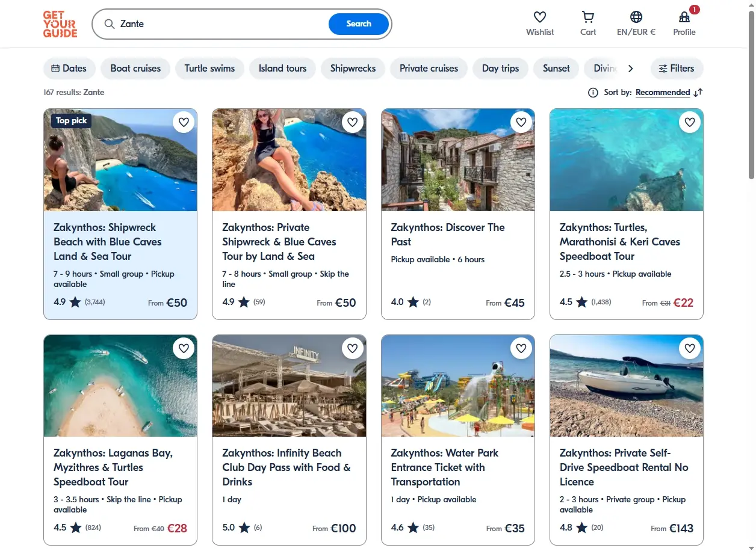756x554 pixels.
Task: Open Zakynthos: Discover The Past title
Action: click(448, 235)
